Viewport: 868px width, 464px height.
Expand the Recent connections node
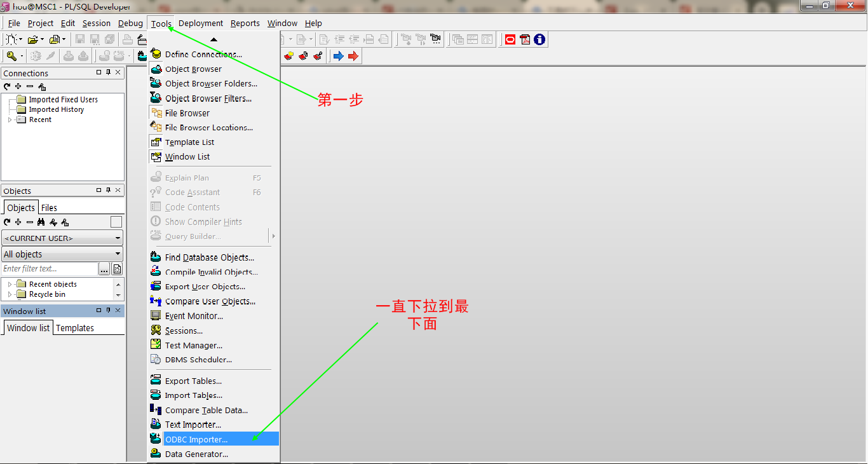[x=9, y=119]
